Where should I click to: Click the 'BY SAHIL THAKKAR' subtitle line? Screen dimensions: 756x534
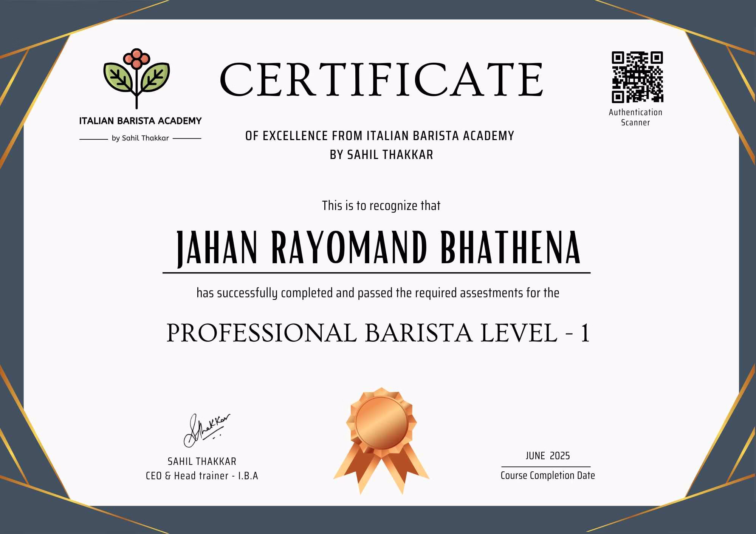click(x=381, y=155)
